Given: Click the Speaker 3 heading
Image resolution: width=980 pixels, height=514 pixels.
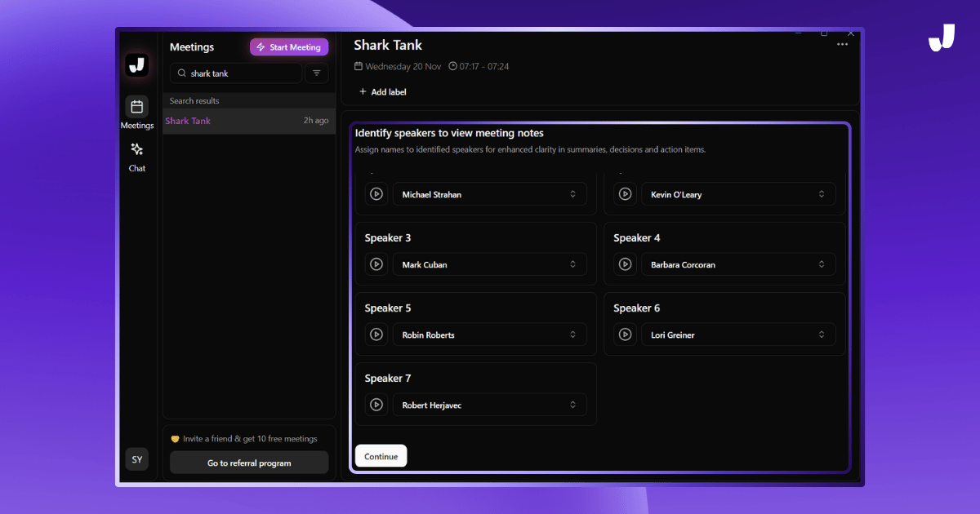Looking at the screenshot, I should tap(388, 238).
